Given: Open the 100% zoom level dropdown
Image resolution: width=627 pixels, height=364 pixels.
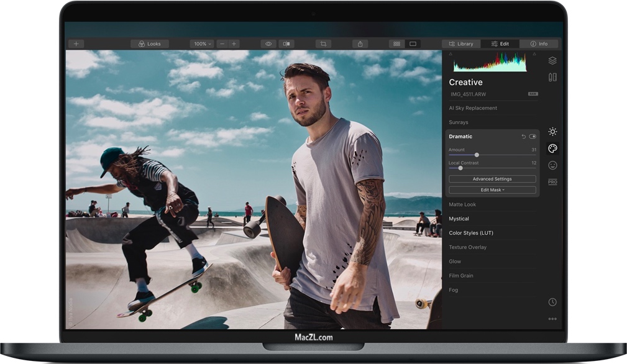Looking at the screenshot, I should point(202,44).
